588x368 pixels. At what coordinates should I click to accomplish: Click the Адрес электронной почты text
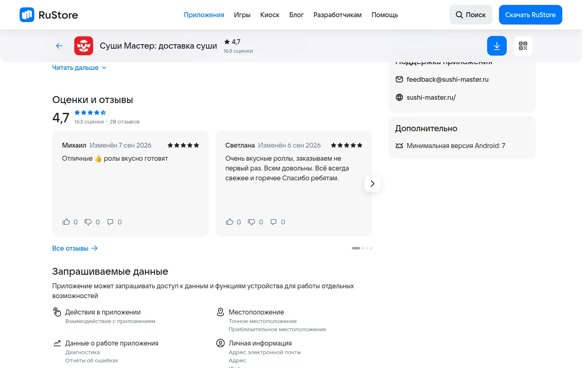click(x=265, y=352)
